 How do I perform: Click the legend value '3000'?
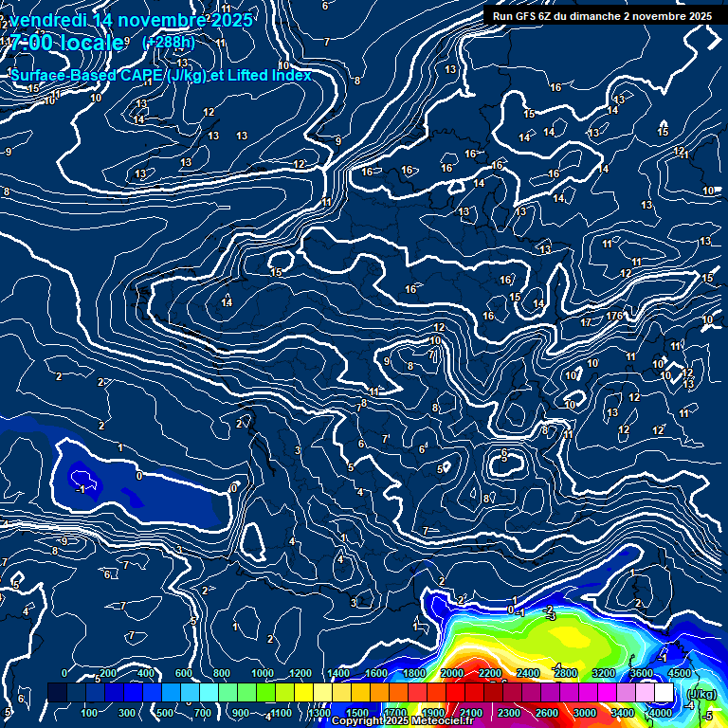click(x=585, y=713)
